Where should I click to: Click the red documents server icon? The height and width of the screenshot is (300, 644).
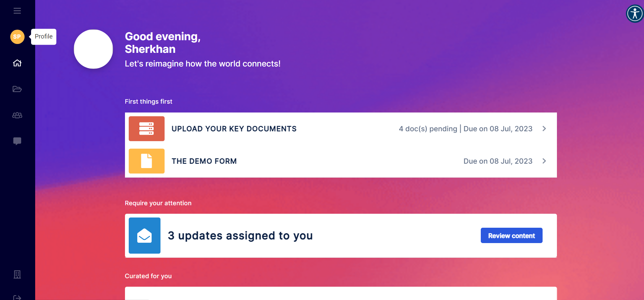point(146,129)
